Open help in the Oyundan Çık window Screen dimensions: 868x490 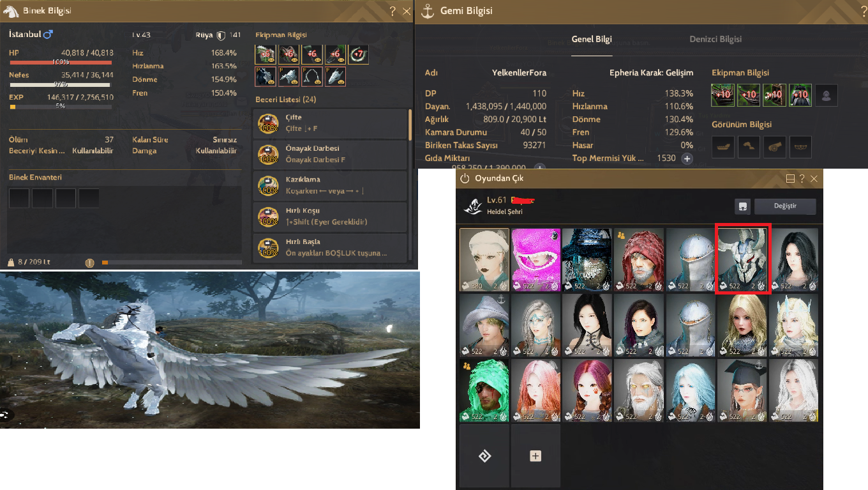point(802,179)
